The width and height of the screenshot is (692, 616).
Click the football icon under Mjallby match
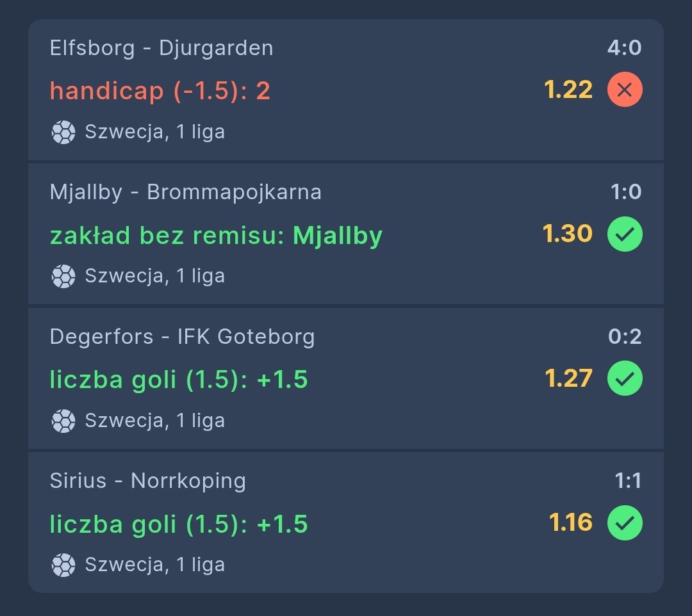[63, 277]
